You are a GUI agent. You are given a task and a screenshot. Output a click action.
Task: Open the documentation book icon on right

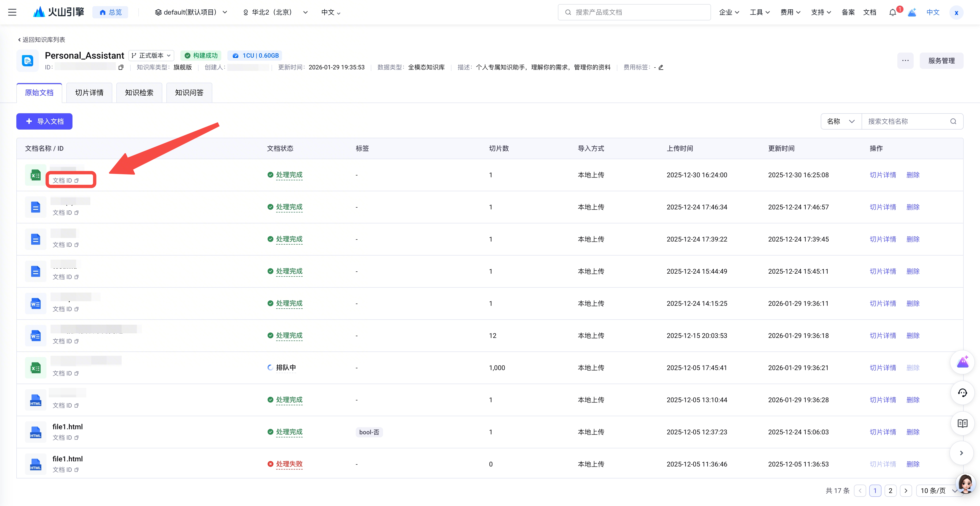[962, 423]
